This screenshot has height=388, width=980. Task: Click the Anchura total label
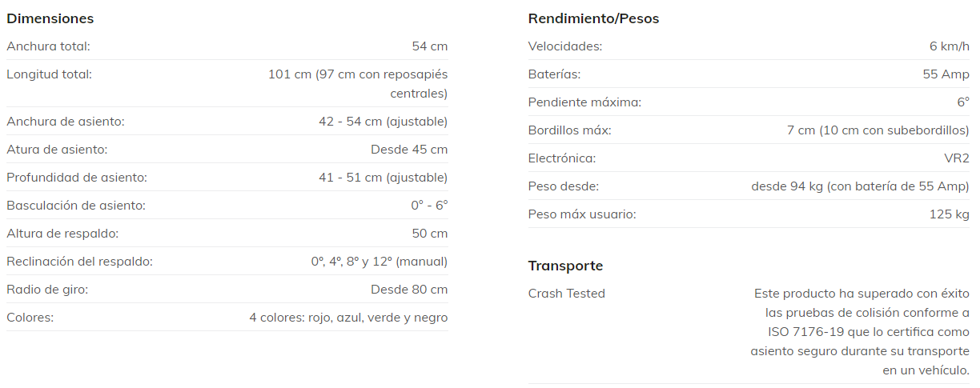(48, 46)
